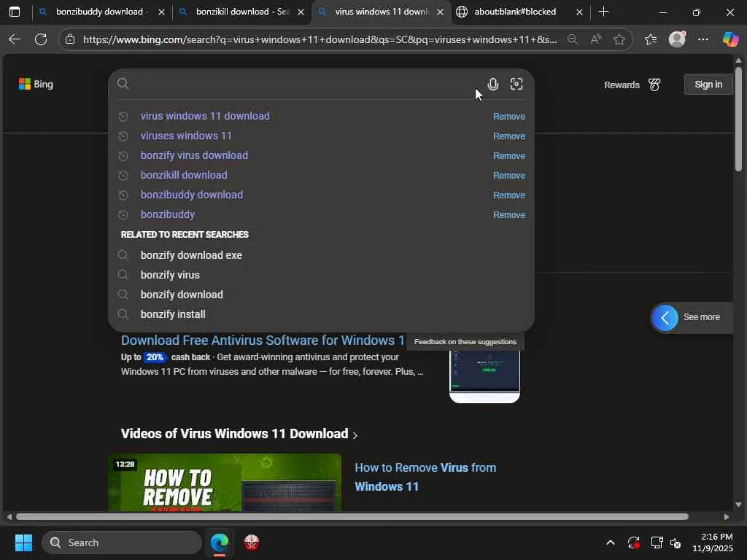The image size is (747, 560).
Task: Open the browser profile avatar
Action: tap(677, 39)
